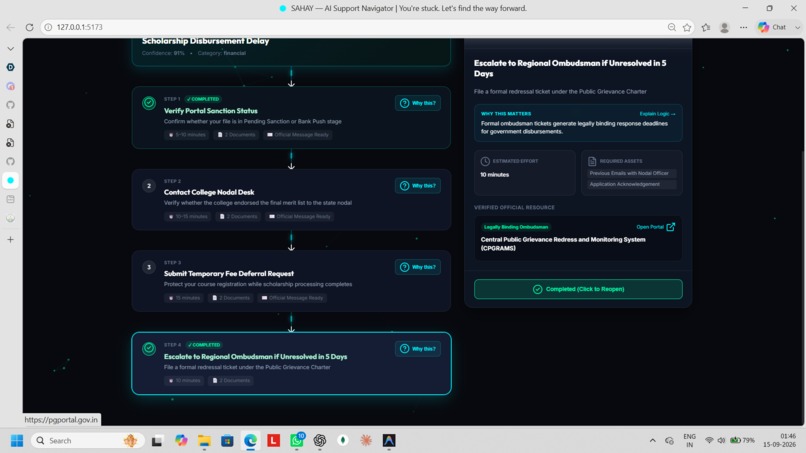Open File Explorer from the taskbar
Screen dimensions: 806x453
coord(204,441)
